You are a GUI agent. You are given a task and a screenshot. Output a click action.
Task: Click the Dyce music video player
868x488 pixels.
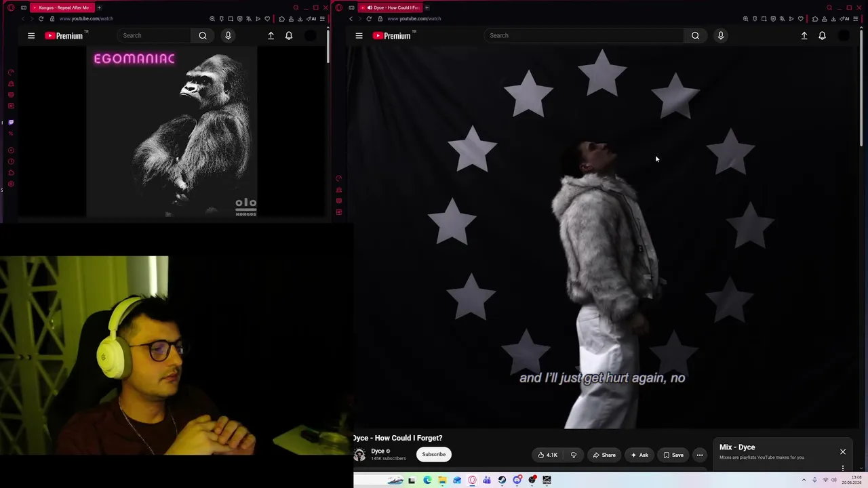602,237
